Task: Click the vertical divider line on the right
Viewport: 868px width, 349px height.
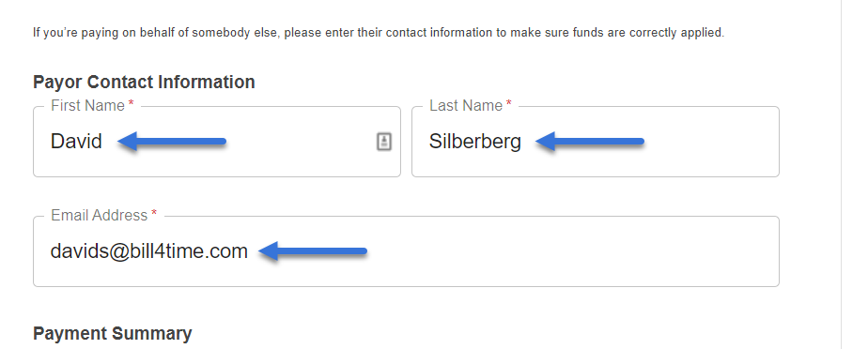Action: click(x=842, y=174)
